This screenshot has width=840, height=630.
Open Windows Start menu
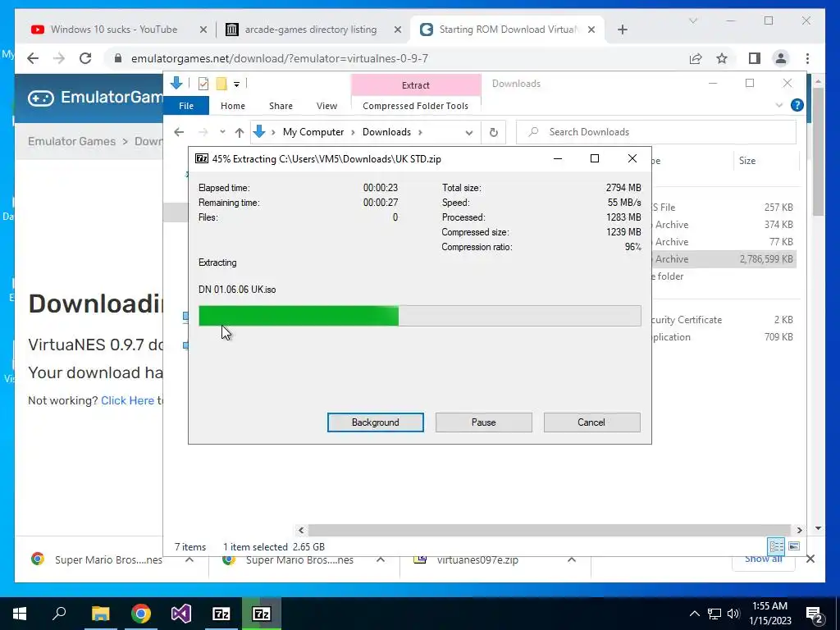[20, 614]
